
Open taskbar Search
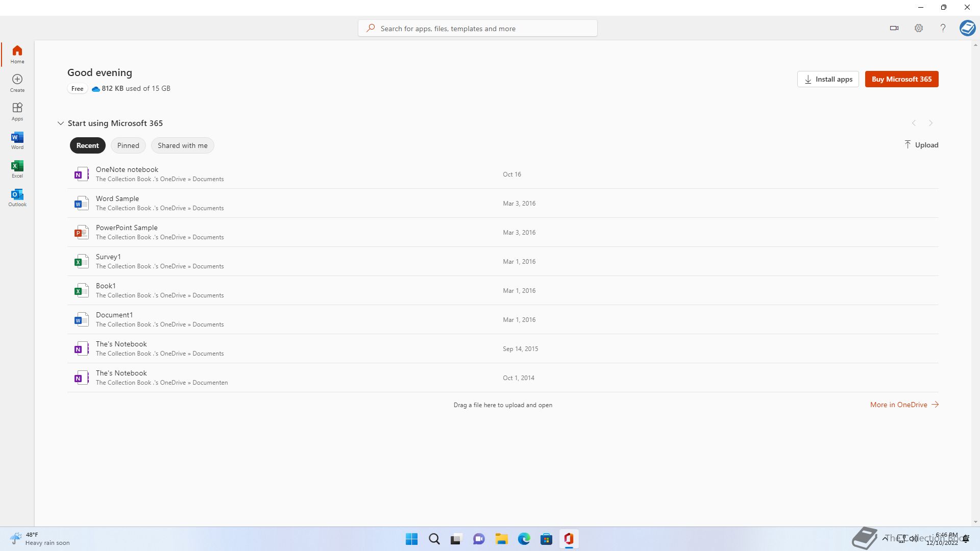(x=434, y=539)
